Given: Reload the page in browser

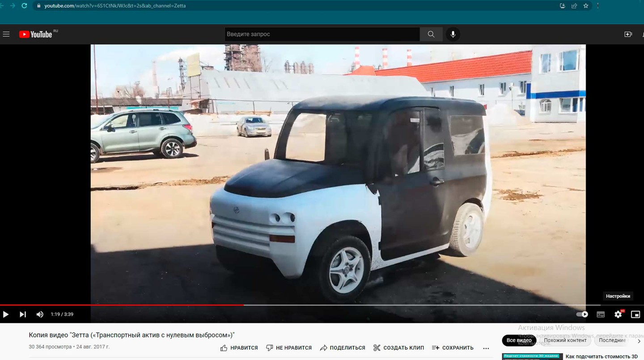Looking at the screenshot, I should click(x=24, y=6).
